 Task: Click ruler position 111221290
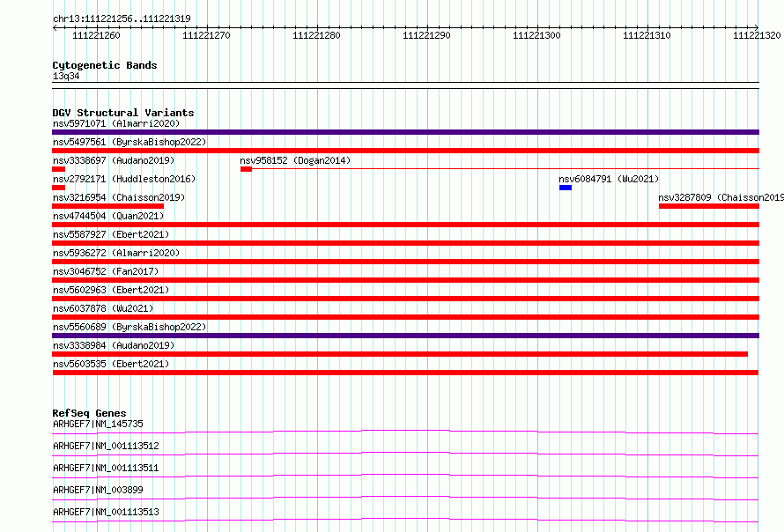click(x=426, y=35)
